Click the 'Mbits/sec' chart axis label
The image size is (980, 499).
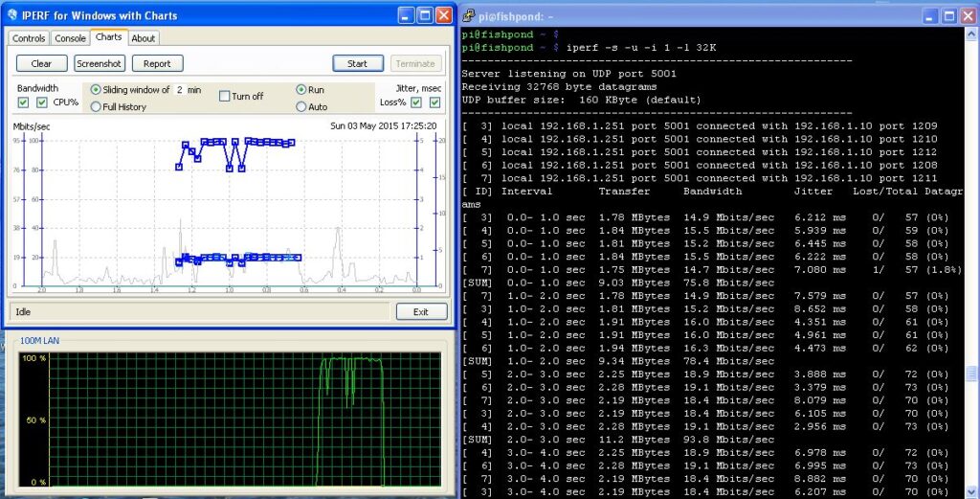[32, 126]
